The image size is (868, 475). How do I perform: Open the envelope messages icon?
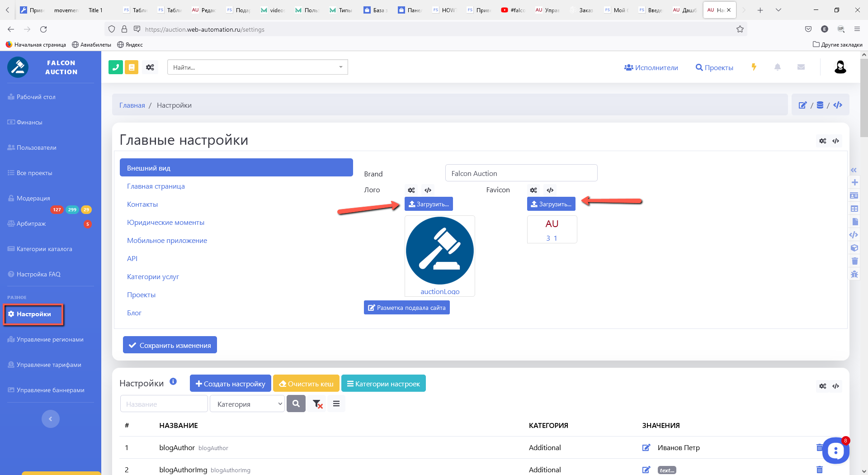click(x=801, y=67)
